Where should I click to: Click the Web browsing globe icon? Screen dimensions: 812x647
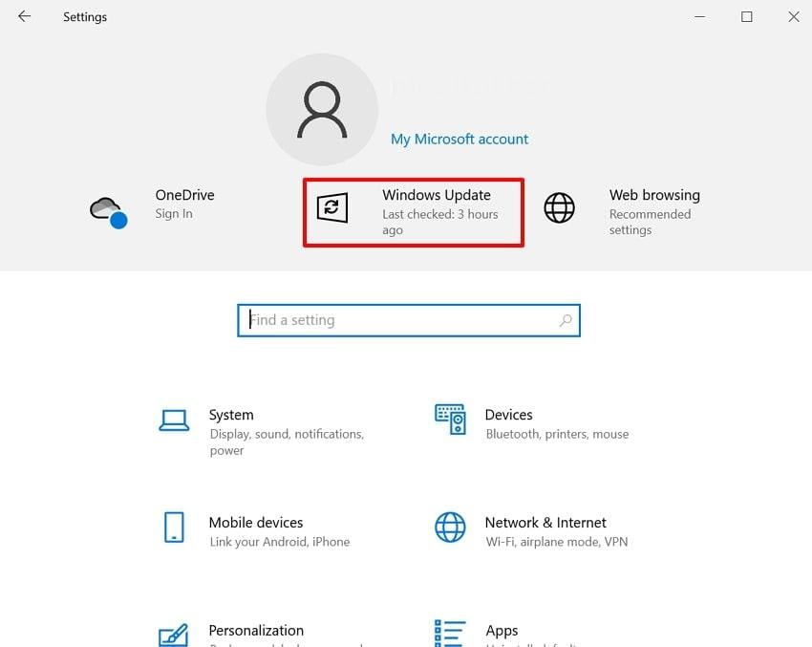tap(559, 207)
